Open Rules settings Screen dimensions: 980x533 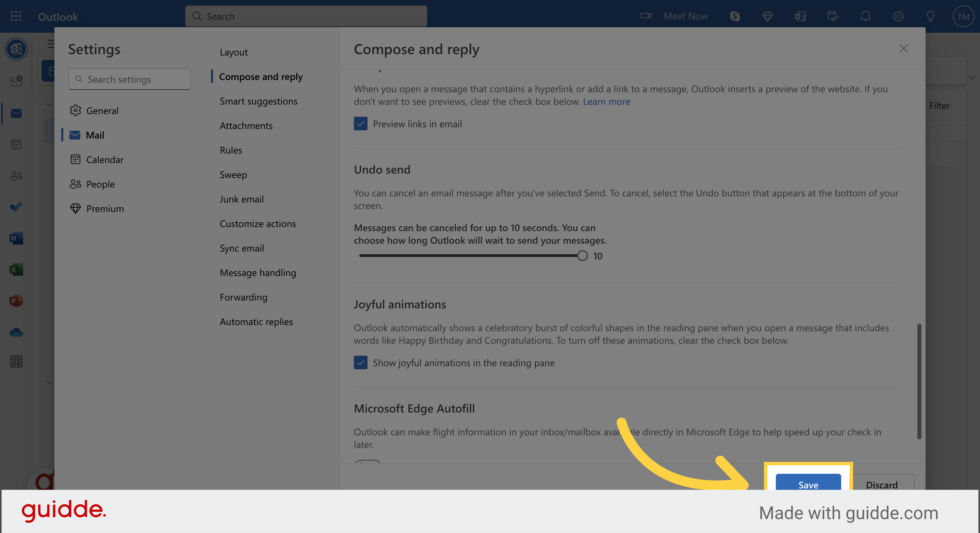pos(231,150)
